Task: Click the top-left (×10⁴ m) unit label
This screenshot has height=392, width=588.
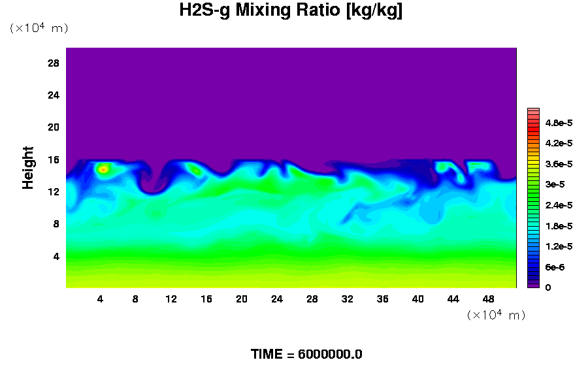Action: [x=39, y=28]
